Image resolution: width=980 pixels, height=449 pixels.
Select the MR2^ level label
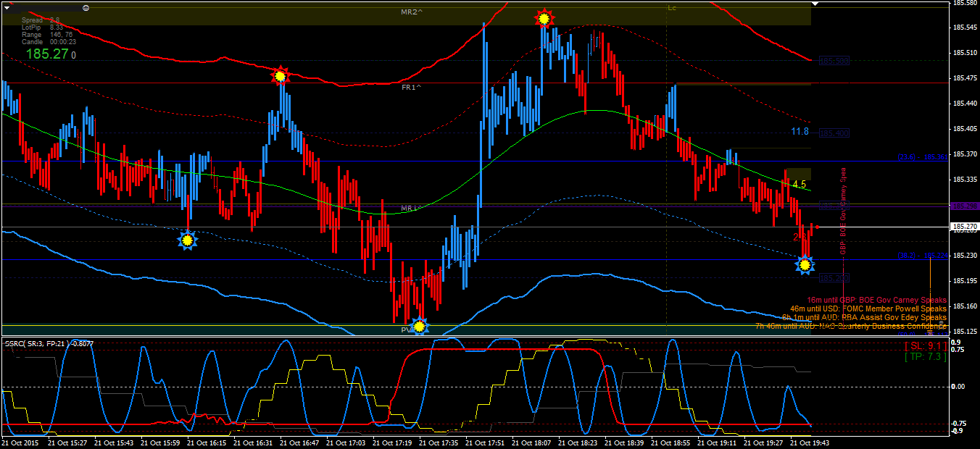(411, 12)
